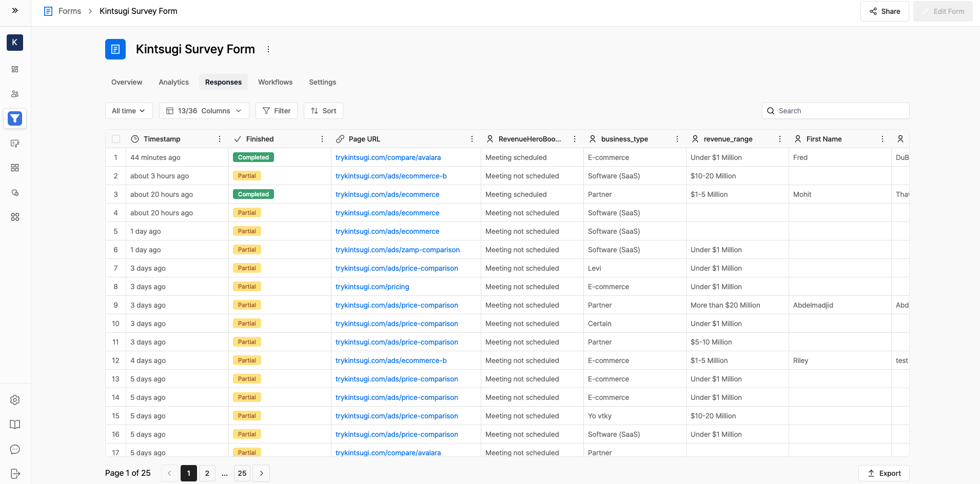Screen dimensions: 980x484
Task: Go to page 2
Action: coord(207,473)
